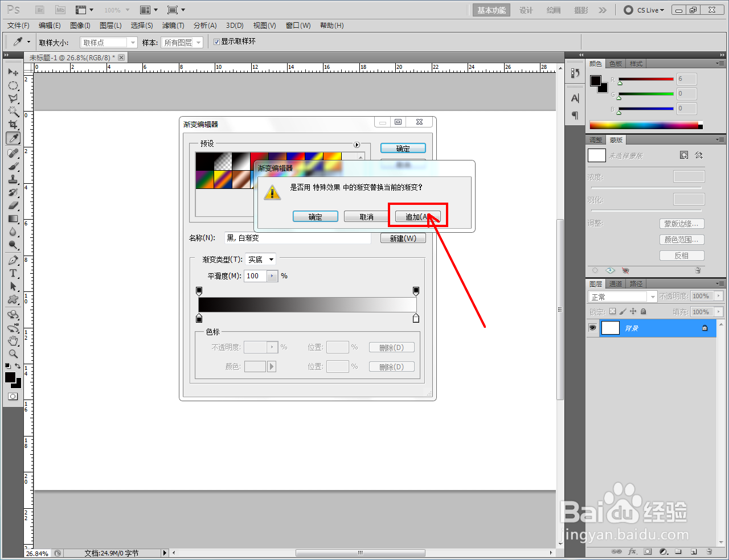The width and height of the screenshot is (729, 560).
Task: Create a new layer group
Action: (678, 551)
